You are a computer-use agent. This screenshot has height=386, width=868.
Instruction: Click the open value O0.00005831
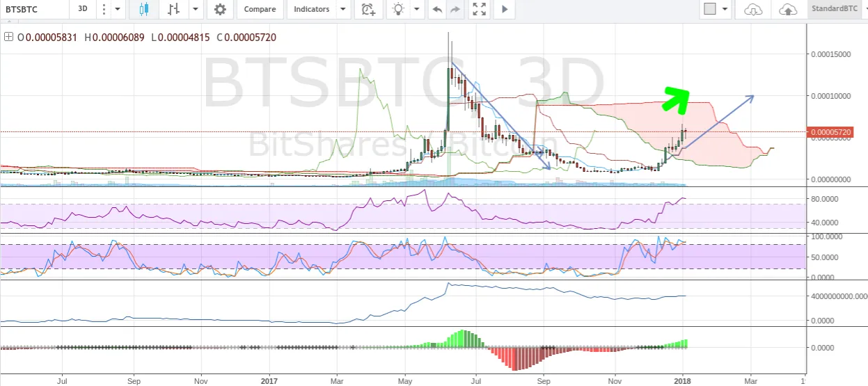tap(49, 37)
